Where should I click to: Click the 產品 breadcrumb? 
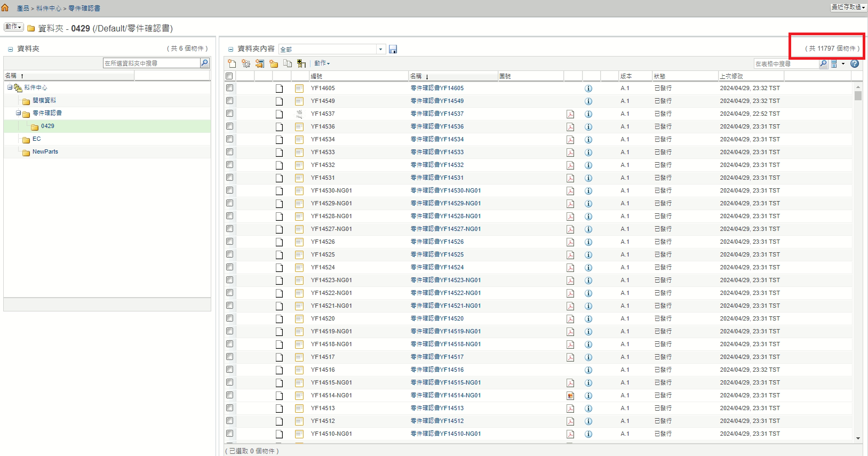click(23, 9)
